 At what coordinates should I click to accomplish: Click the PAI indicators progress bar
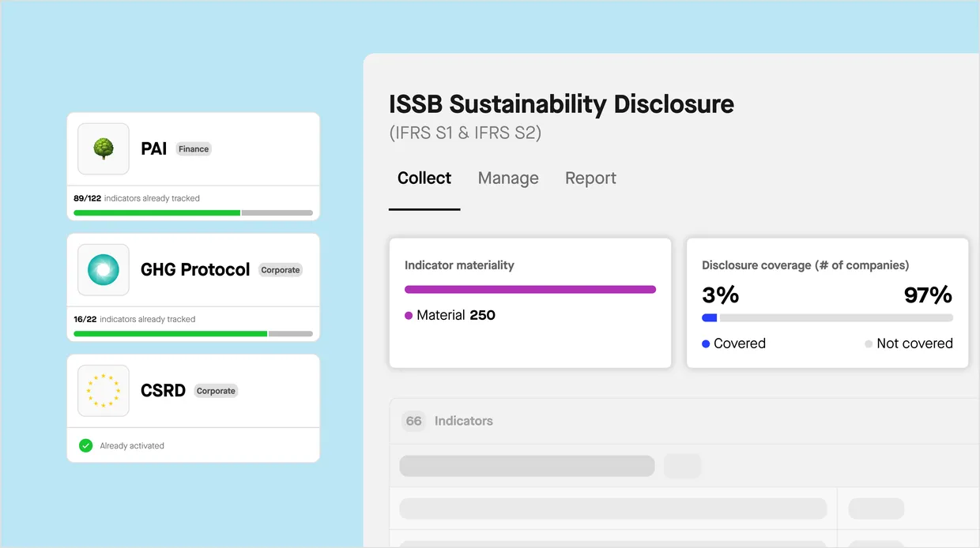[193, 212]
